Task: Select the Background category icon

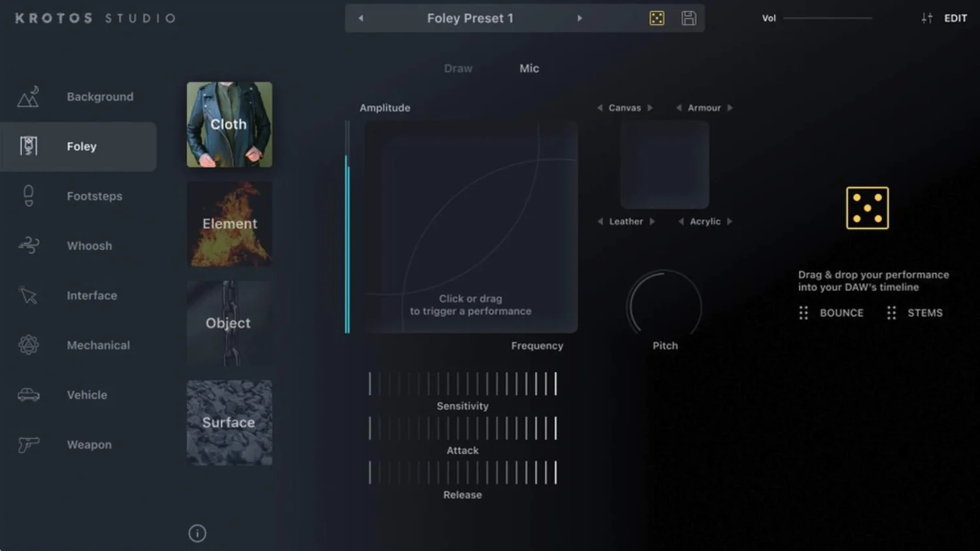Action: coord(27,96)
